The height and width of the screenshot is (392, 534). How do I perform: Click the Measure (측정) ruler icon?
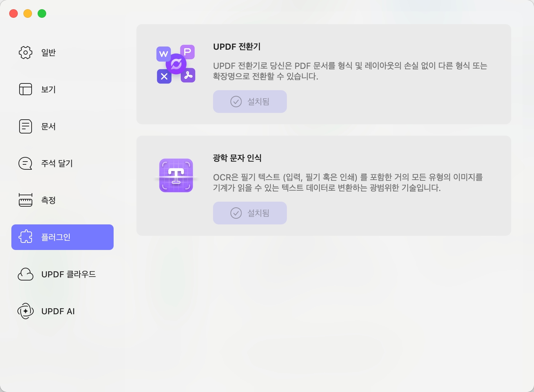[26, 200]
